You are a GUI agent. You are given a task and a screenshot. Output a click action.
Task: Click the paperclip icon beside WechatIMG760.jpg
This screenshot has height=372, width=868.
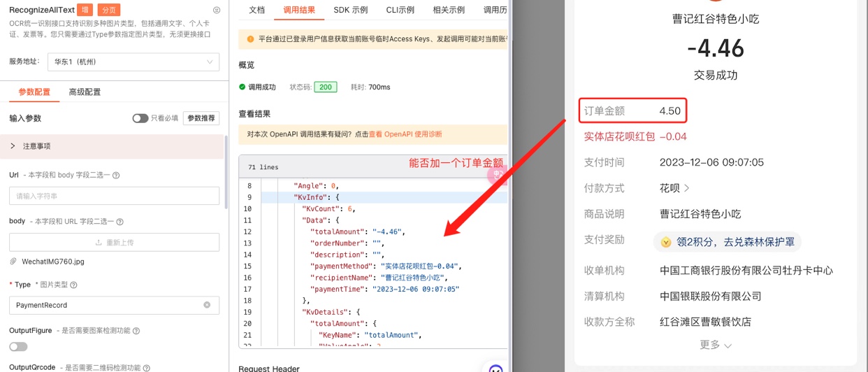click(x=13, y=262)
